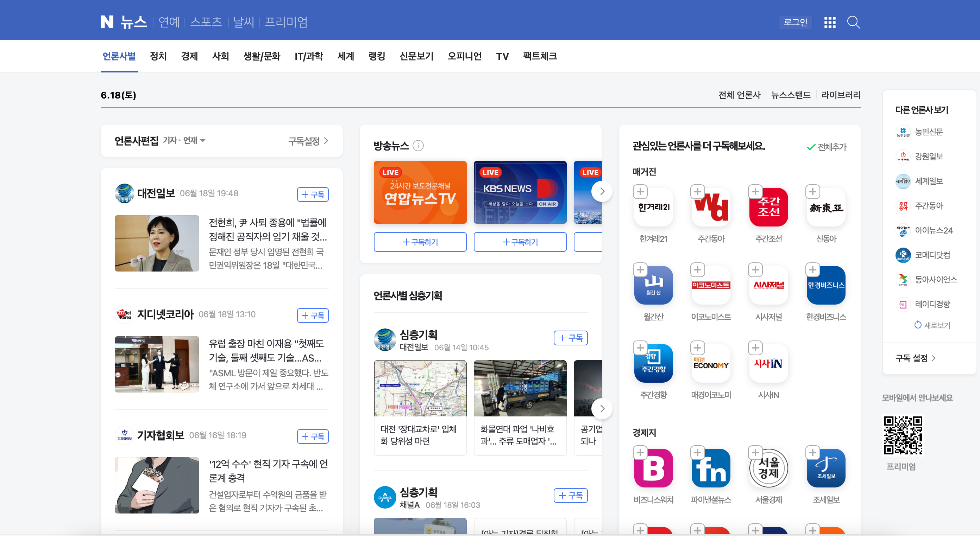This screenshot has width=980, height=536.
Task: Switch to the 팩트체크 tab
Action: (x=540, y=56)
